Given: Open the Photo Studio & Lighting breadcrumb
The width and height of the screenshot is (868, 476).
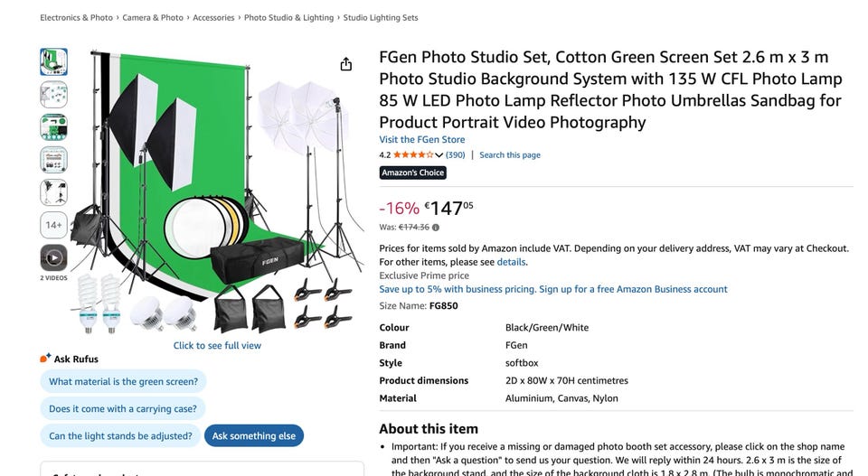Looking at the screenshot, I should click(x=288, y=18).
